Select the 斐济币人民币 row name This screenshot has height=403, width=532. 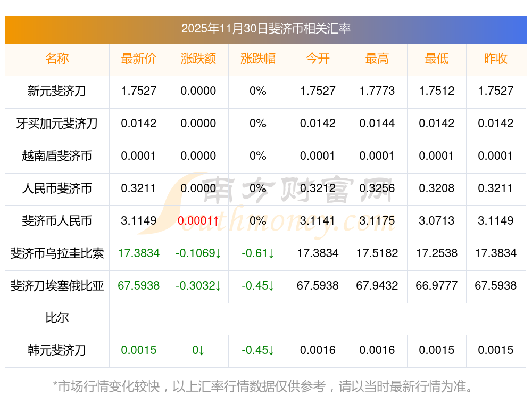coord(57,221)
